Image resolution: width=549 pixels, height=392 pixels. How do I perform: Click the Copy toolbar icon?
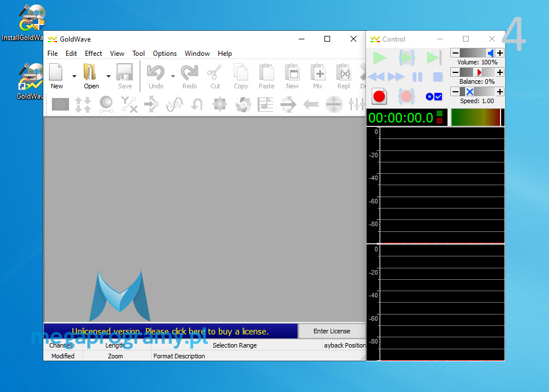pyautogui.click(x=241, y=76)
